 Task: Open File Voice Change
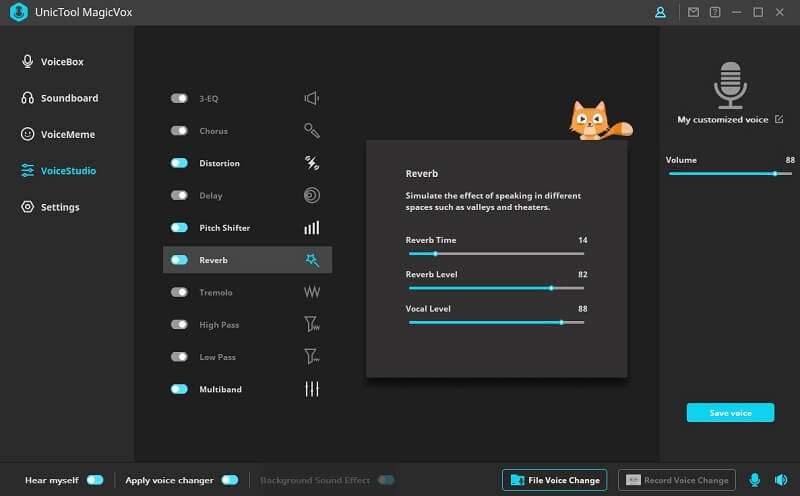pos(555,480)
